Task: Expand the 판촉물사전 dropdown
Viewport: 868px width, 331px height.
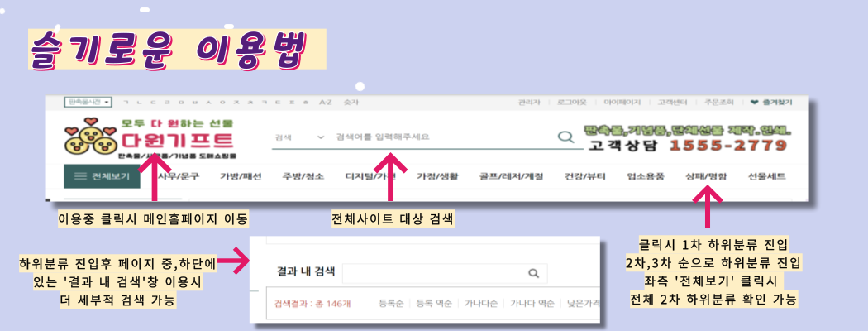Action: 88,102
